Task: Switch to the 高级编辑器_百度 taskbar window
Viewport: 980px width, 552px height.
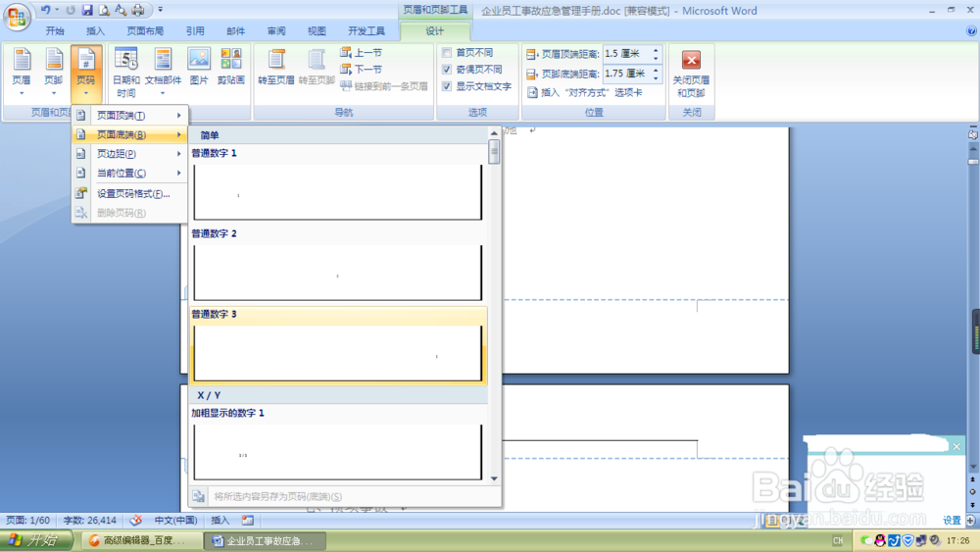Action: (x=141, y=541)
